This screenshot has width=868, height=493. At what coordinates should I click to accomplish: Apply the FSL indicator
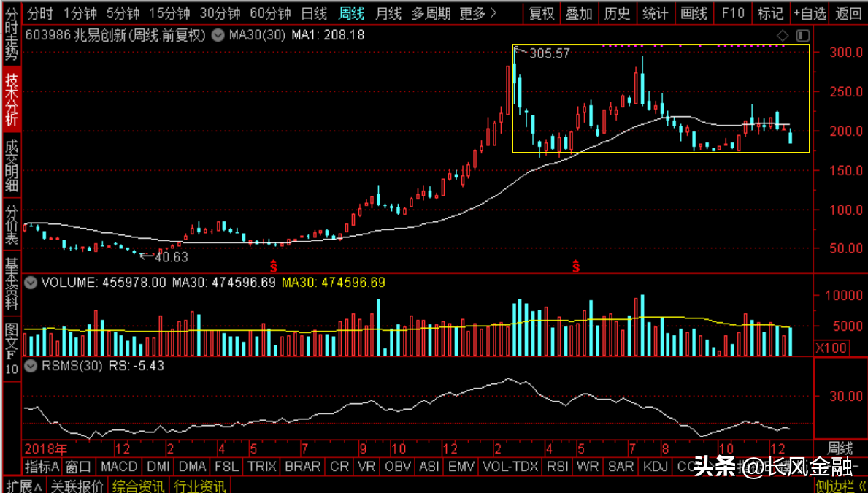(228, 467)
